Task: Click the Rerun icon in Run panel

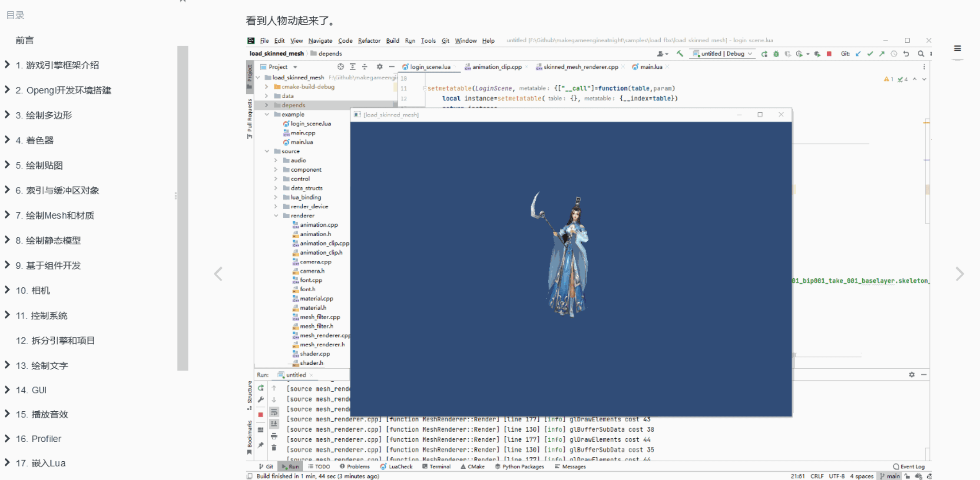Action: [261, 388]
